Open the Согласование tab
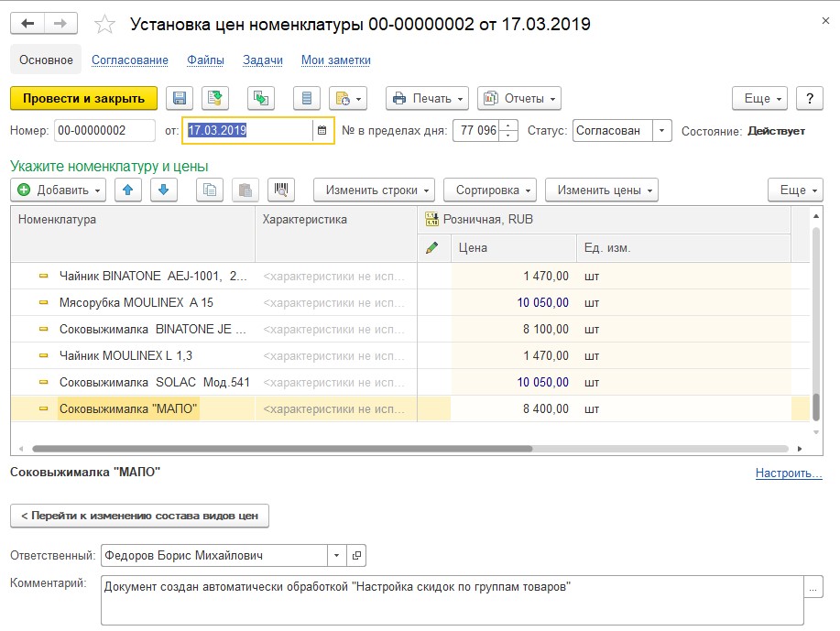This screenshot has width=840, height=631. 130,60
